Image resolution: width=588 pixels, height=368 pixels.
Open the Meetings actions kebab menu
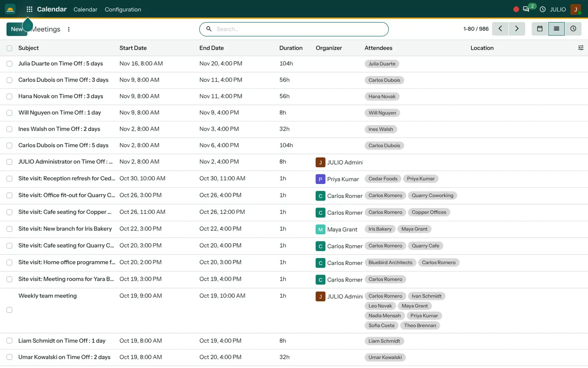[69, 29]
